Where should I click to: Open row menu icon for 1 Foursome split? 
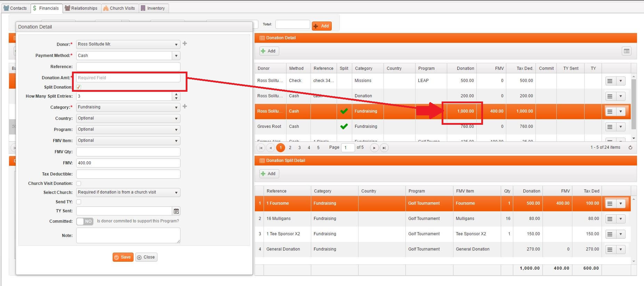610,204
